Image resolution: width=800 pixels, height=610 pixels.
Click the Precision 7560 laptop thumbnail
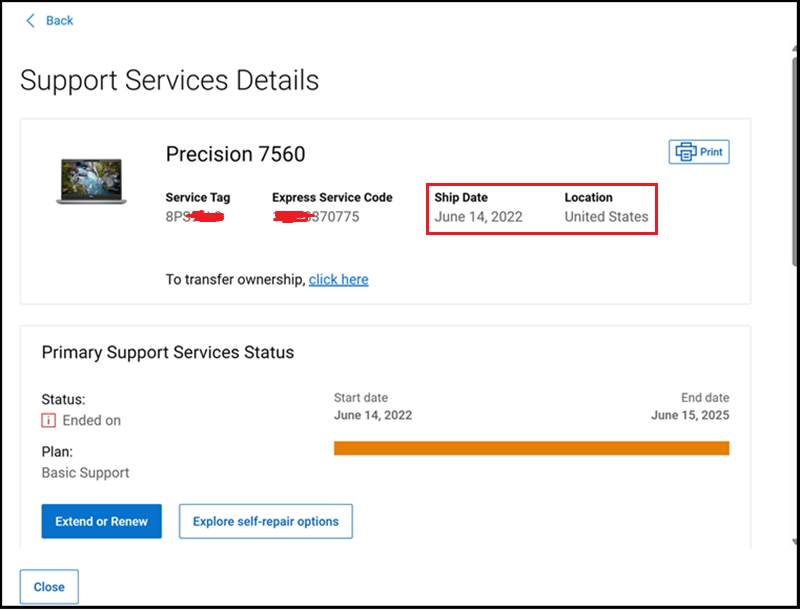pyautogui.click(x=91, y=182)
